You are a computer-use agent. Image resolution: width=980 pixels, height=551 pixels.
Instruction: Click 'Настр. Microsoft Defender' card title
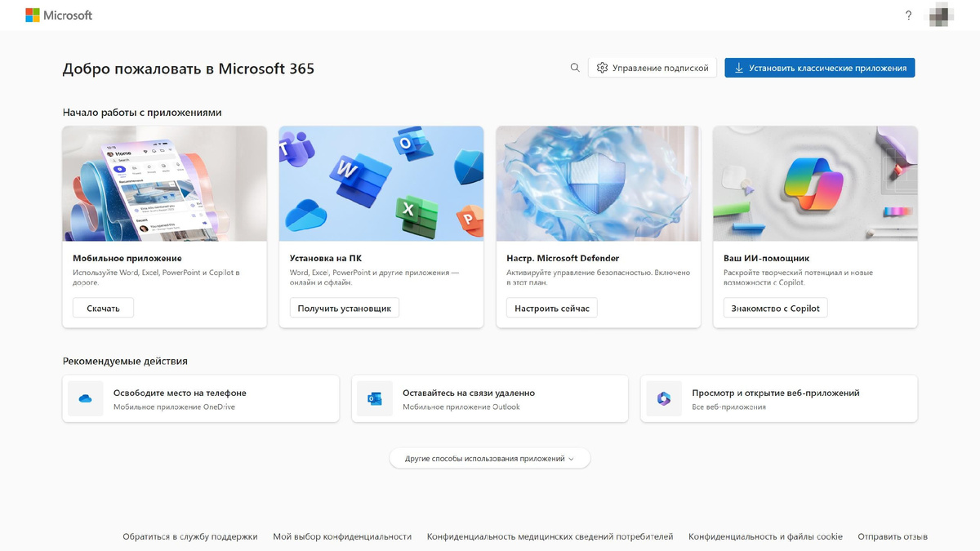pos(563,258)
